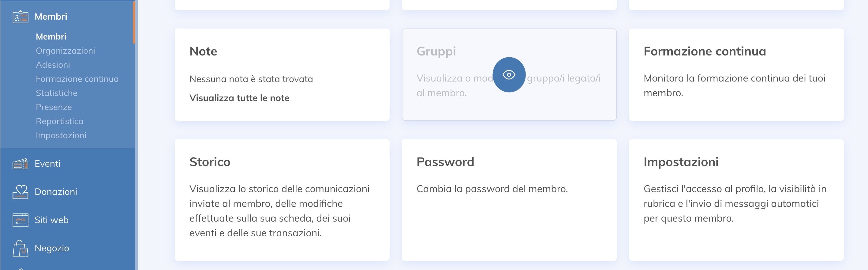Navigate to Presenze in the sidebar
This screenshot has height=270, width=868.
[x=54, y=107]
